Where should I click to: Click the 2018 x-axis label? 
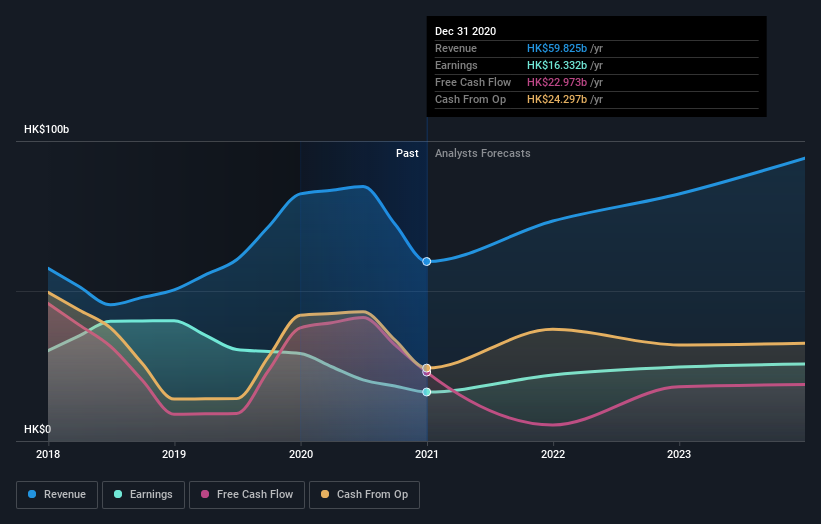tap(48, 454)
